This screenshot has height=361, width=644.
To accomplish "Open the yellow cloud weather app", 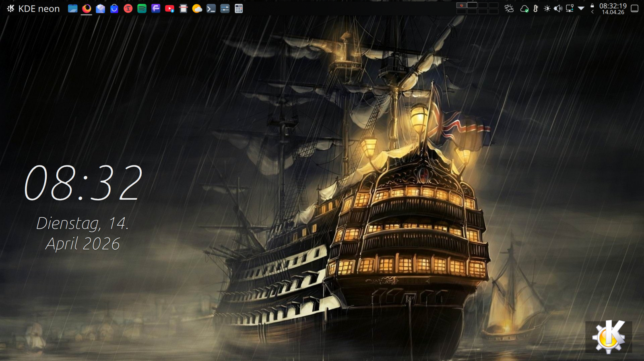I will click(197, 8).
